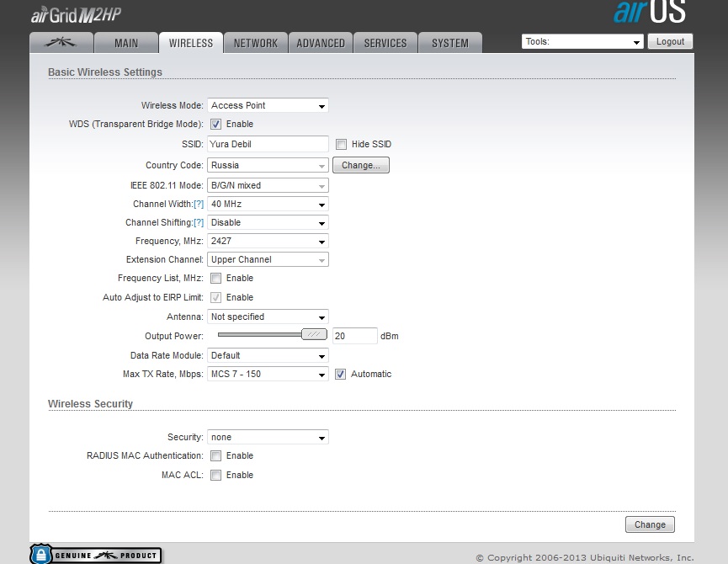Switch to the MAIN tab

point(126,43)
